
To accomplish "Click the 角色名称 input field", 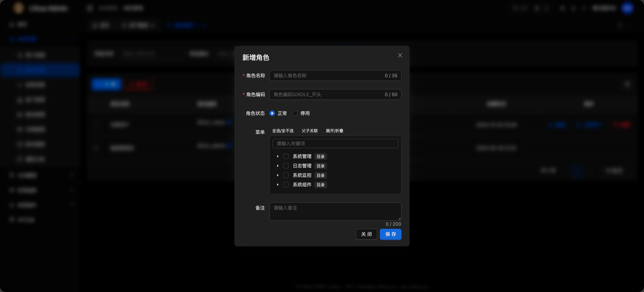I will point(335,76).
